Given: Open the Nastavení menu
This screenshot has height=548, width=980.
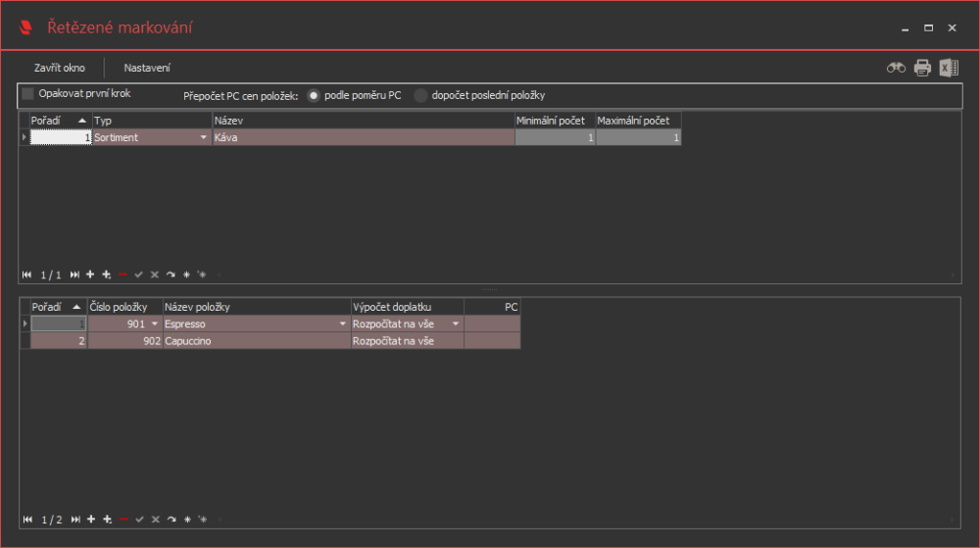Looking at the screenshot, I should tap(147, 68).
